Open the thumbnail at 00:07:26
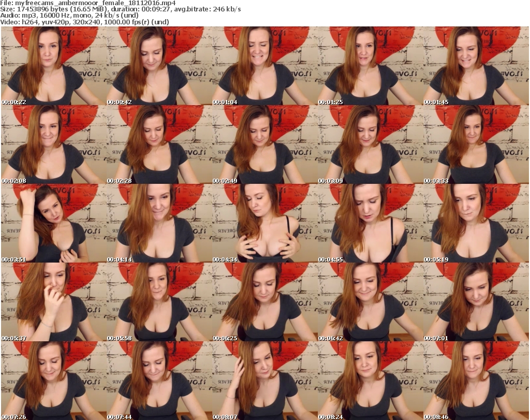 click(x=53, y=381)
